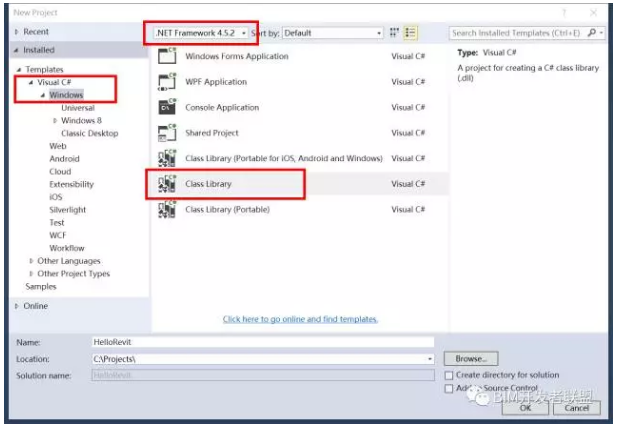Click the Browse button
The image size is (621, 428).
point(471,359)
